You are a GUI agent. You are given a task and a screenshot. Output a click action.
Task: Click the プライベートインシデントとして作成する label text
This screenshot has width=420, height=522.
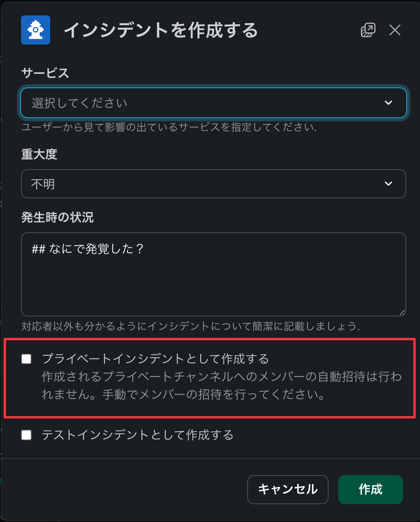pos(155,359)
